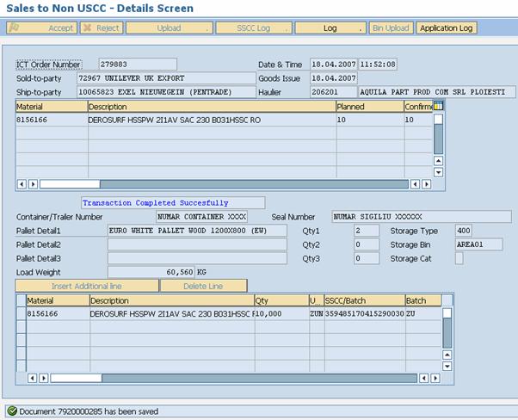Open the Upload button
The height and width of the screenshot is (420, 518).
tap(170, 28)
